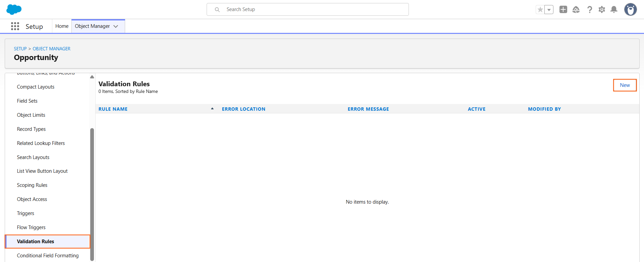The image size is (644, 262).
Task: Sort by MODIFIED BY column
Action: pos(544,109)
